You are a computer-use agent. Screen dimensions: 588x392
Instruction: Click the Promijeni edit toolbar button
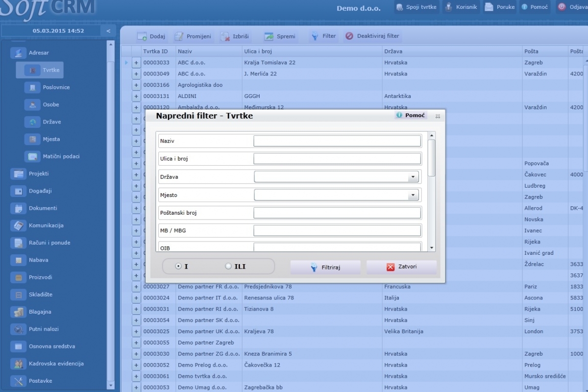point(193,36)
